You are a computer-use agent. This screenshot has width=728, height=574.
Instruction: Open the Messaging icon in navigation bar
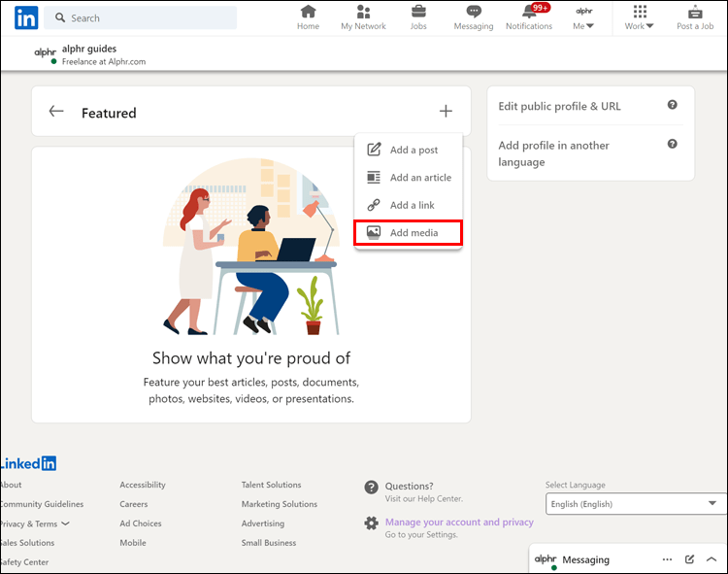[x=474, y=17]
